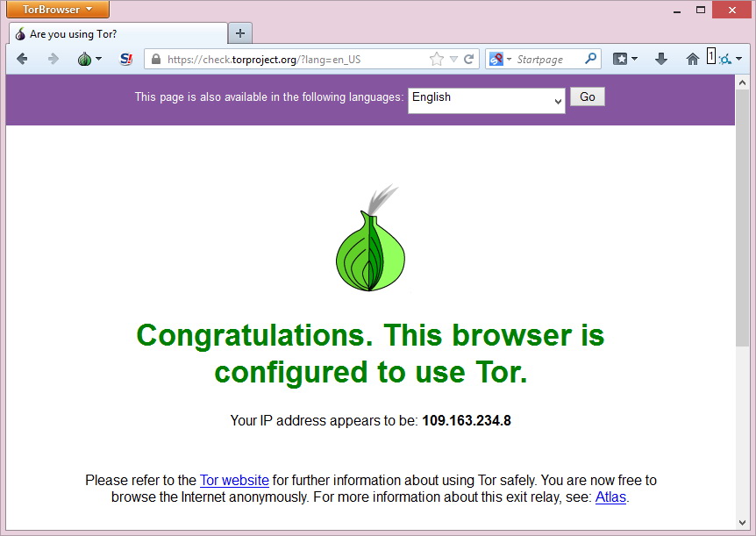This screenshot has height=536, width=756.
Task: Open the Tor website link
Action: tap(234, 480)
